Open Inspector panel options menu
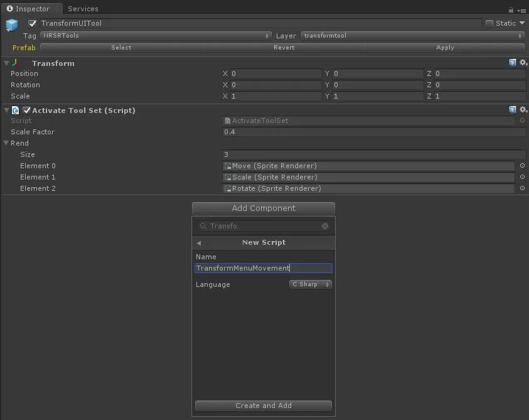The image size is (529, 420). click(521, 11)
